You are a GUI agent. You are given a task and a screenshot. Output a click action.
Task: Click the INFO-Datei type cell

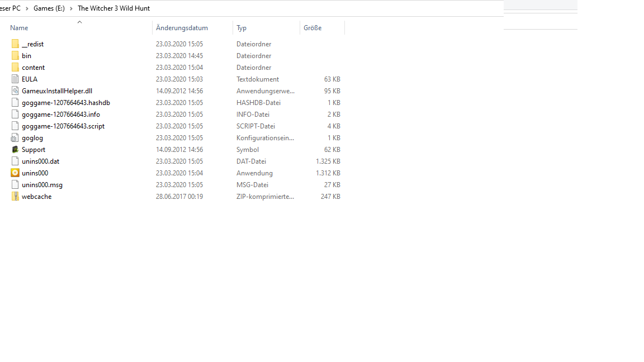[253, 115]
